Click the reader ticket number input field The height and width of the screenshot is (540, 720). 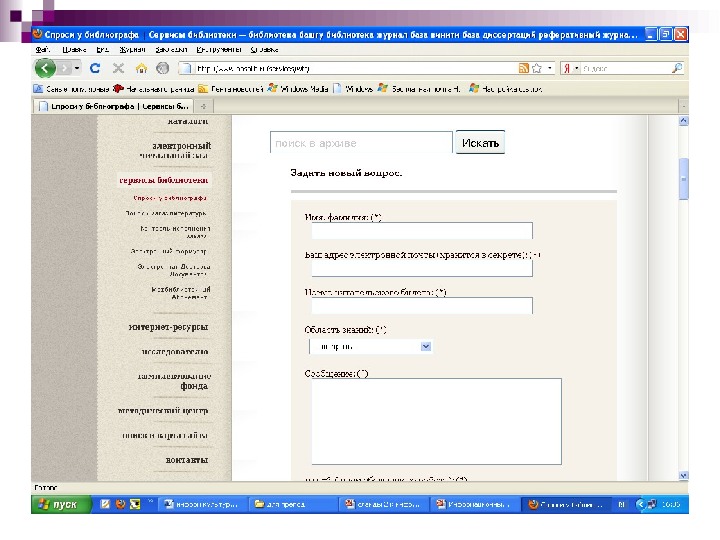point(422,306)
